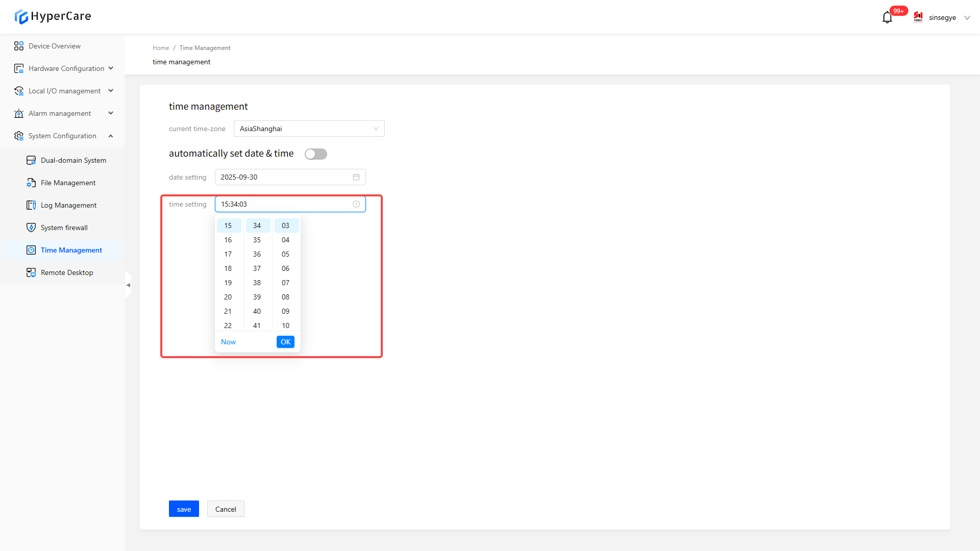Open System firewall via shield icon
Viewport: 980px width, 551px height.
31,228
